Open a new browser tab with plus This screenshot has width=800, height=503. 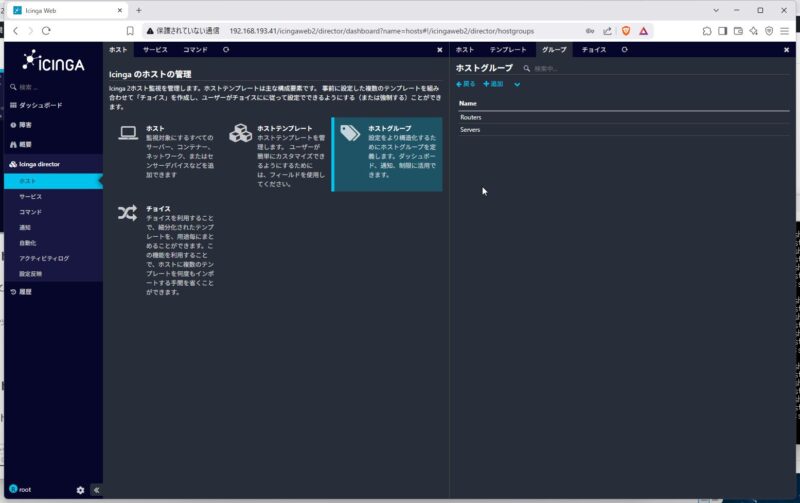click(x=139, y=10)
